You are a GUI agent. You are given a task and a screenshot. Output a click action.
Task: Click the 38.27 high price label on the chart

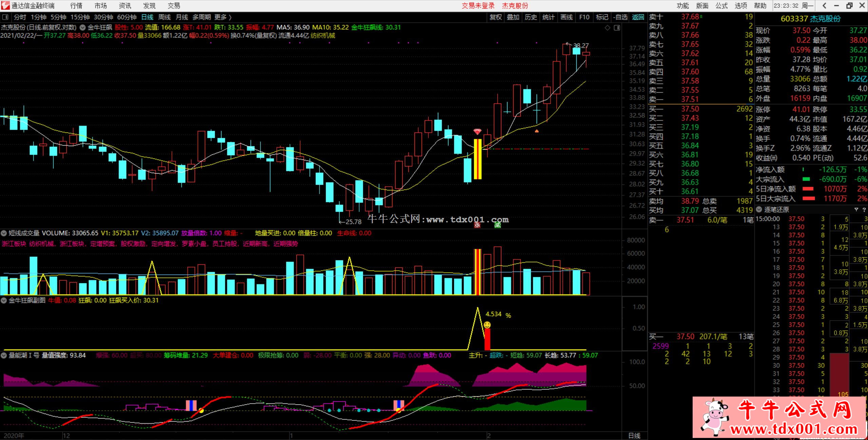[x=581, y=45]
